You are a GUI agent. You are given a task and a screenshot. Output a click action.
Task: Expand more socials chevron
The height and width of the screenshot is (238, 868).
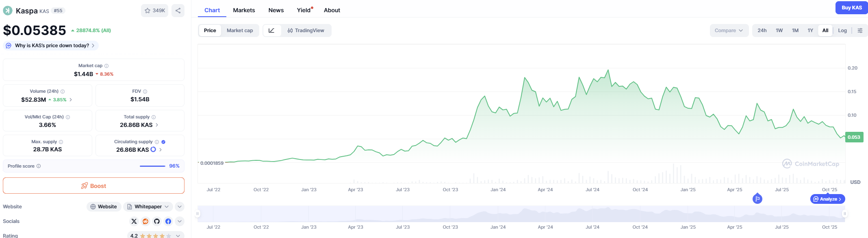click(180, 221)
